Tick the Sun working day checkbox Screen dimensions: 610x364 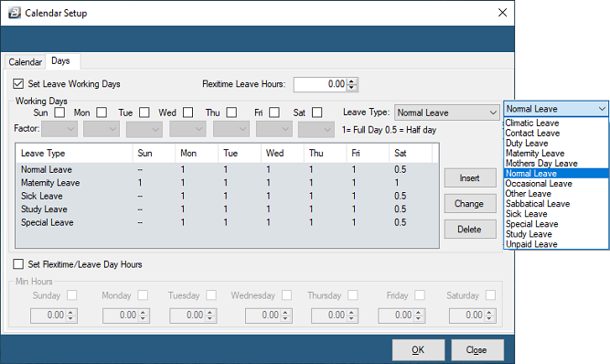pos(59,112)
